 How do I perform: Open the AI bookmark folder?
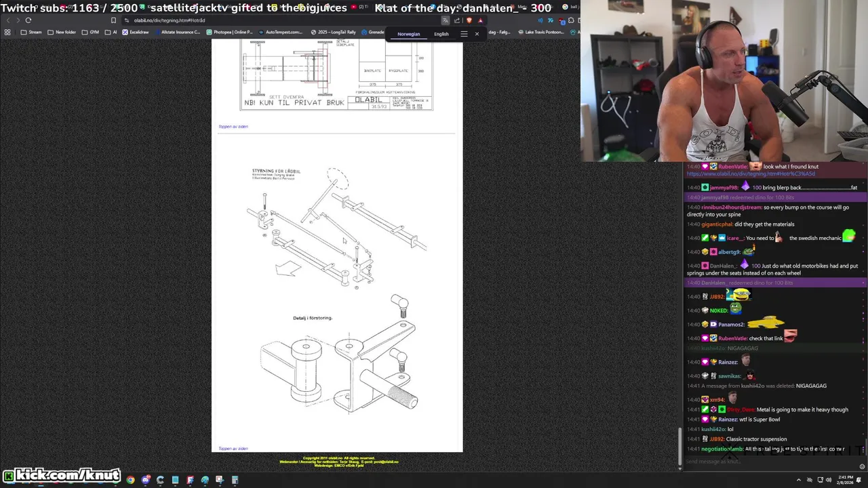111,32
